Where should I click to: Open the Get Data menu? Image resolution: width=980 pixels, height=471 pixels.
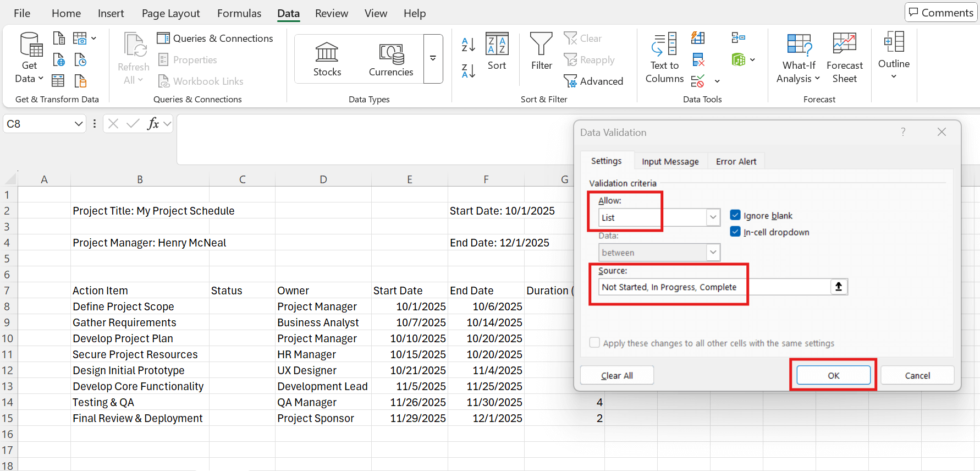(x=30, y=58)
